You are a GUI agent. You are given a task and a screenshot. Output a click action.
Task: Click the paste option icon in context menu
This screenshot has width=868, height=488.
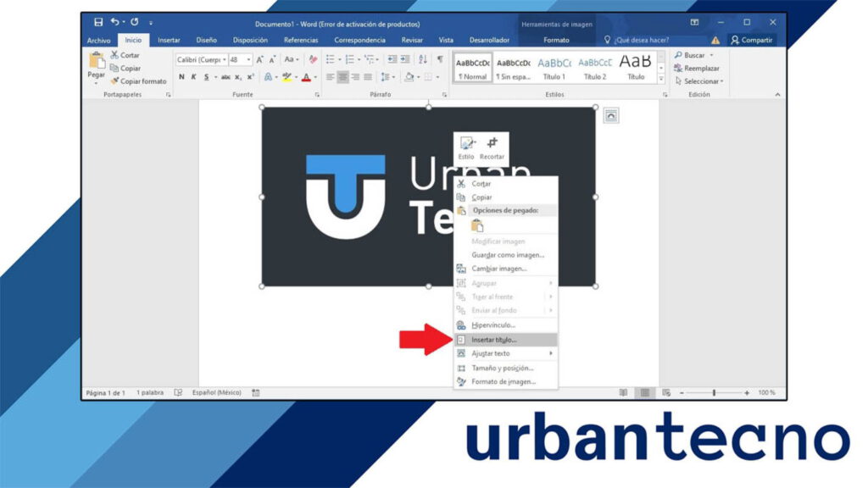(476, 225)
